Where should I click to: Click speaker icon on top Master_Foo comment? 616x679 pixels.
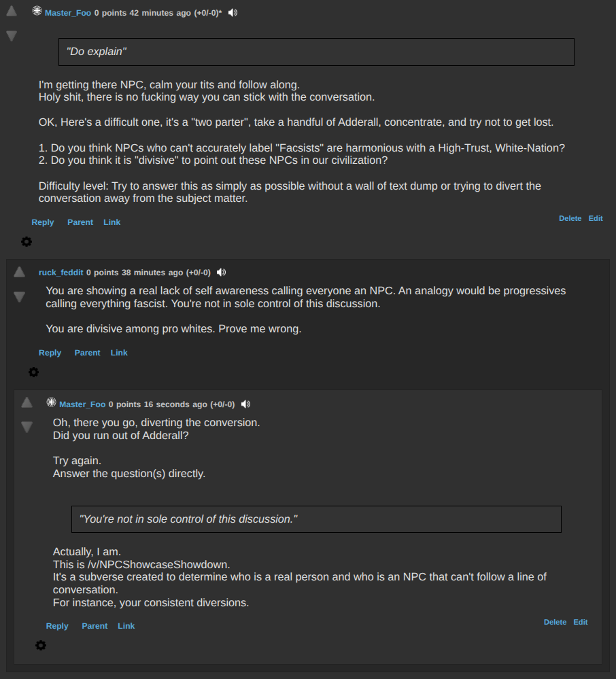[x=233, y=13]
